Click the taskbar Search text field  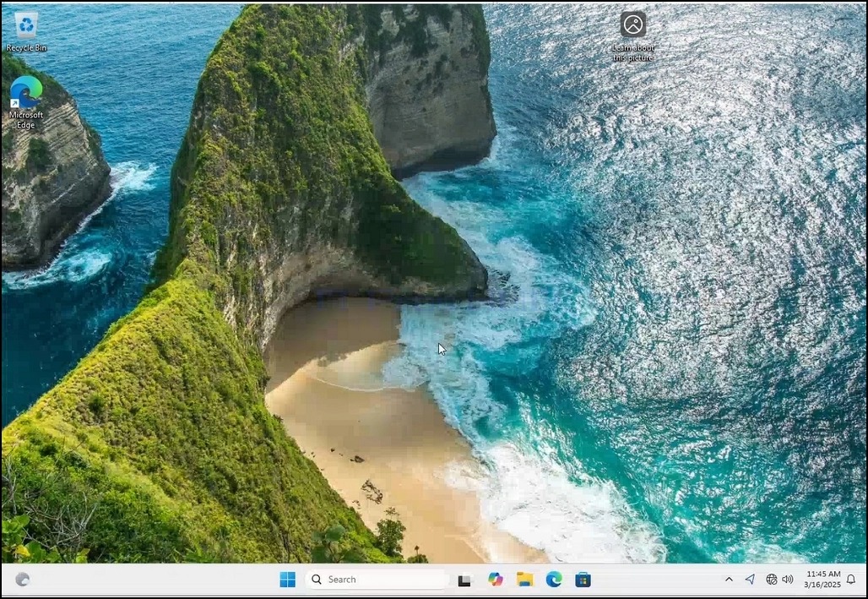click(376, 580)
